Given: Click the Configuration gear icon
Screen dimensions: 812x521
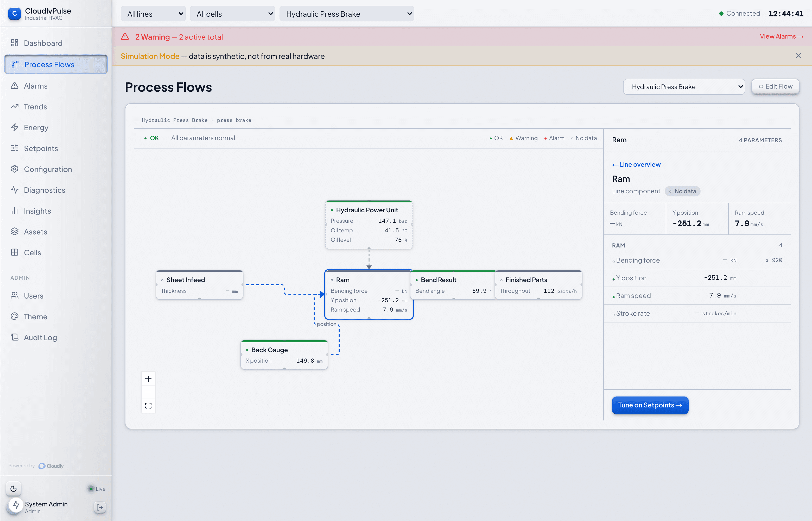Looking at the screenshot, I should pyautogui.click(x=15, y=169).
